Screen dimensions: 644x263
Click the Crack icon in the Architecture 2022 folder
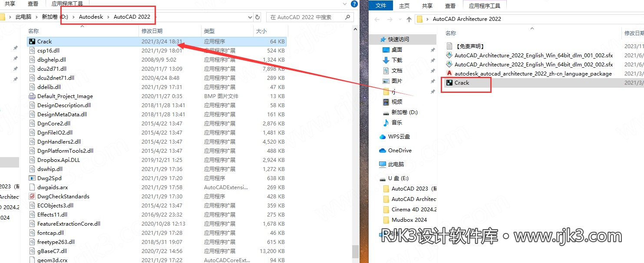coord(450,83)
